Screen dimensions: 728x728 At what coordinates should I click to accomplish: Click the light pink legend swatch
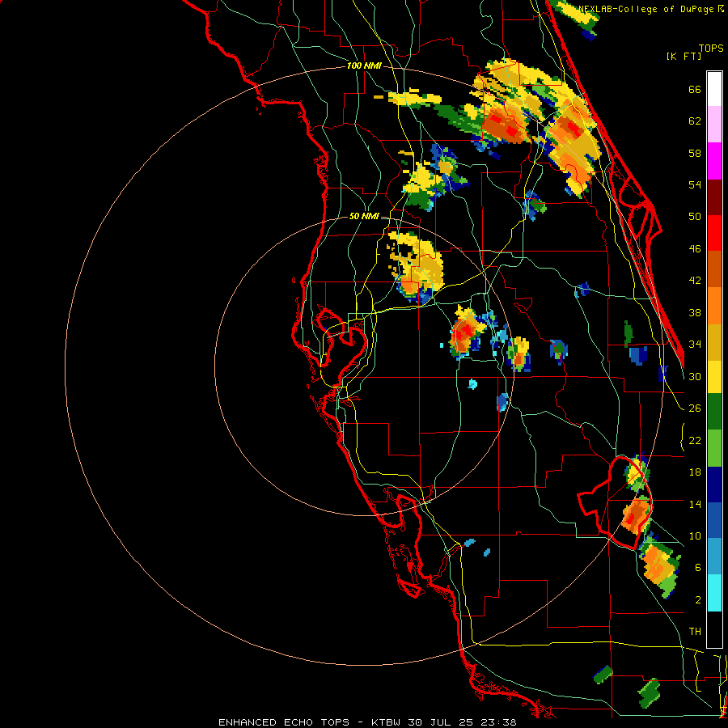click(714, 124)
